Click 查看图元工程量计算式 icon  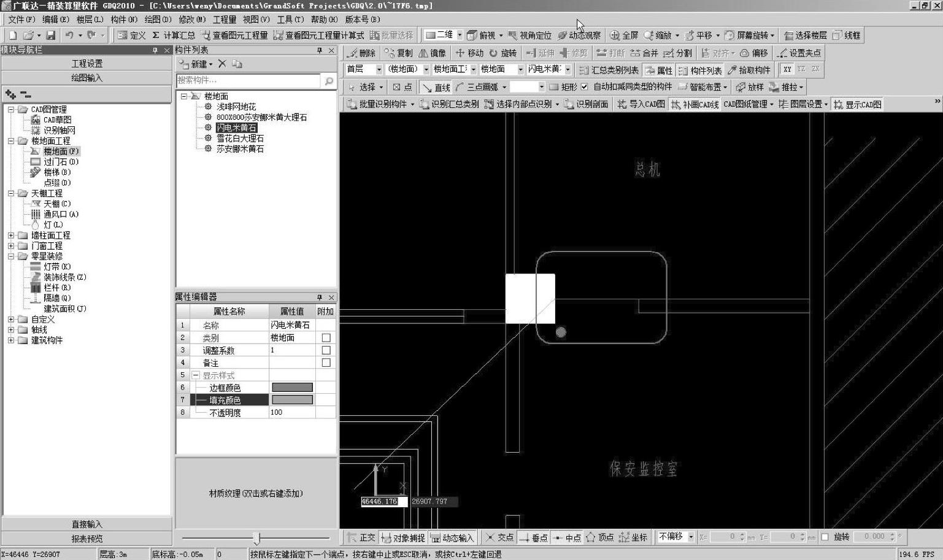318,36
